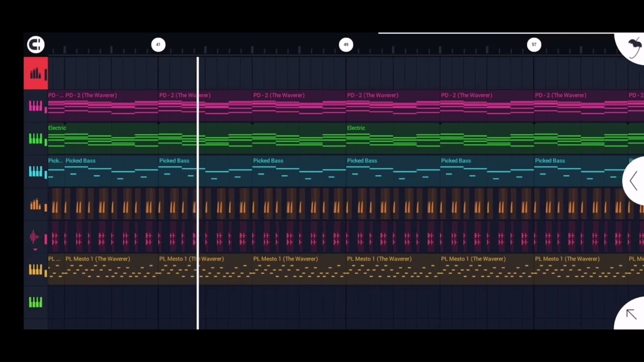Select the Electric green keyboard track icon
Image resolution: width=644 pixels, height=362 pixels.
coord(36,139)
